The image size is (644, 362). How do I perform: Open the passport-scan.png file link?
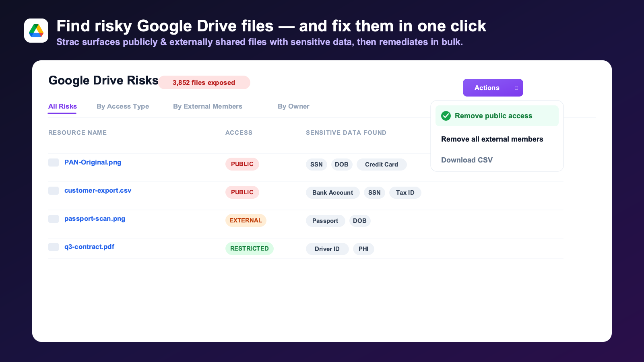tap(95, 219)
